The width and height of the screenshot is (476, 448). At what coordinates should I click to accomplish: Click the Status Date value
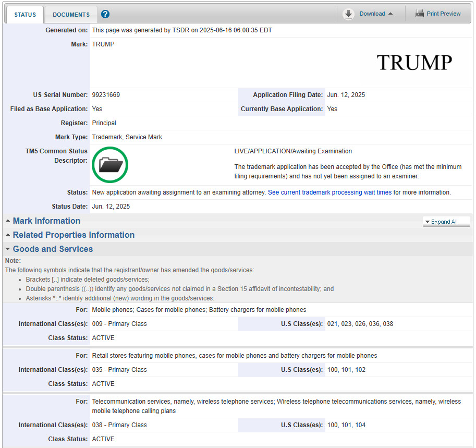pyautogui.click(x=111, y=206)
